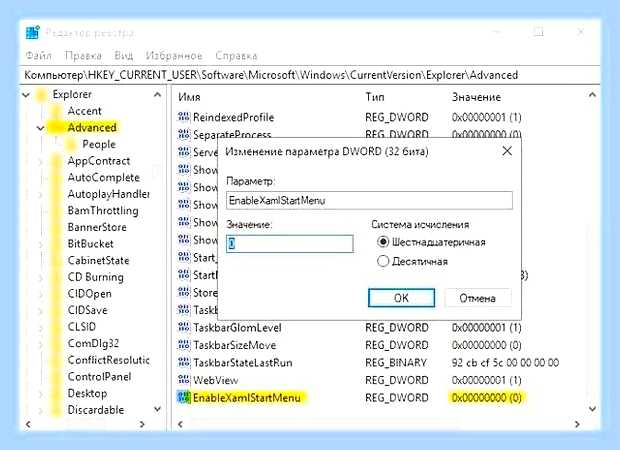620x450 pixels.
Task: Select the ControlPanel key in tree
Action: 99,377
